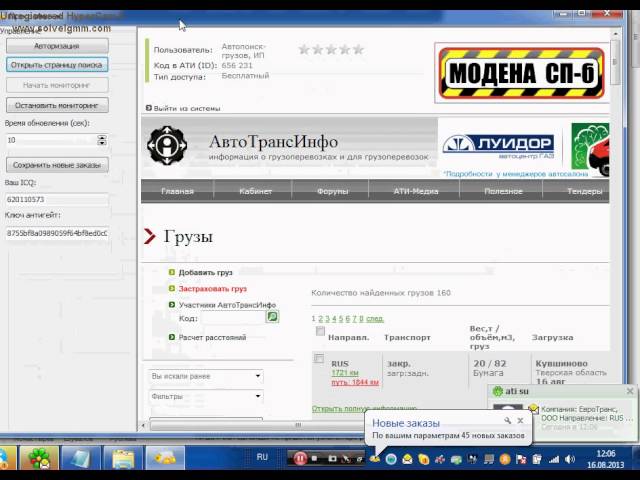Viewport: 640px width, 480px height.
Task: Close the Новые заказы notification balloon
Action: pyautogui.click(x=520, y=420)
